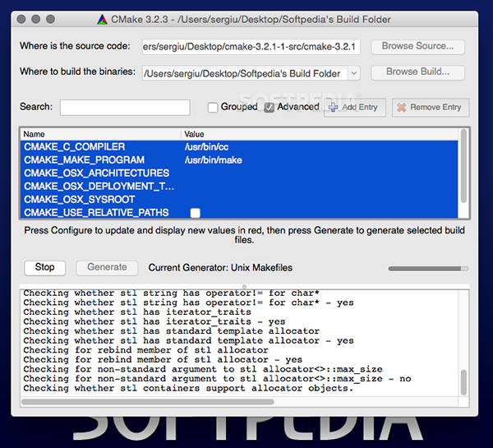This screenshot has height=448, width=493.
Task: Click the log line 'allocator<>::max_size - no'
Action: [337, 379]
